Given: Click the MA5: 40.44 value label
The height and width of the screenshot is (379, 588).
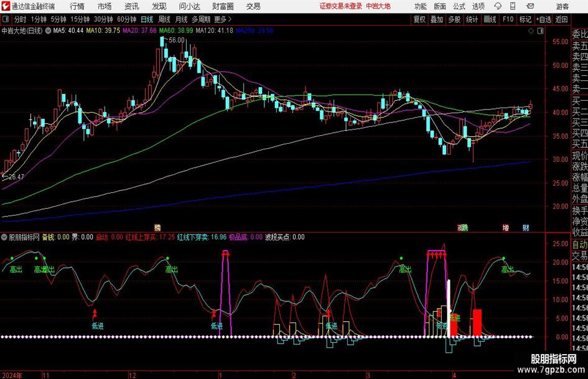Looking at the screenshot, I should [68, 30].
